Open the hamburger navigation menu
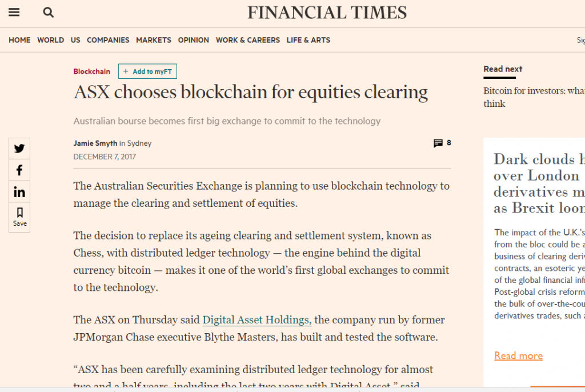Viewport: 585px width, 392px height. 14,13
